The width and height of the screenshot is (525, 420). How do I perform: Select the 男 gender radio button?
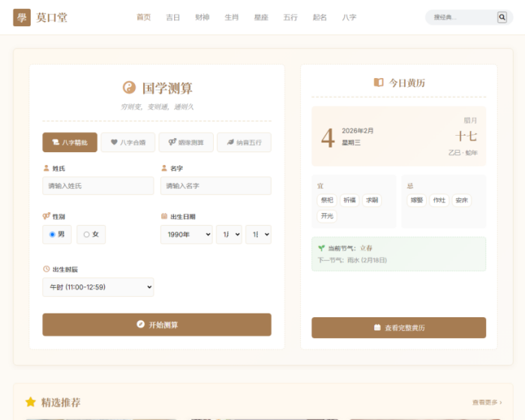pos(52,235)
